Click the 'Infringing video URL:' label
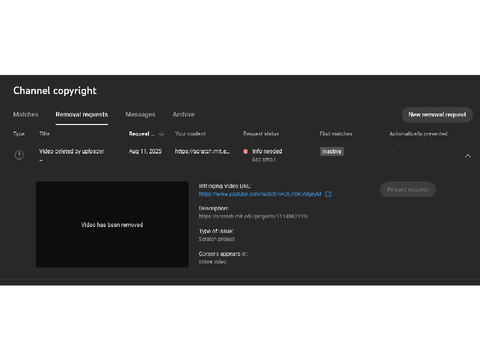 pyautogui.click(x=225, y=186)
